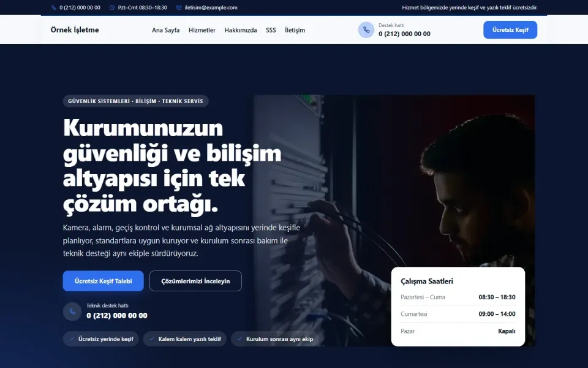Click the Kurulum sonrası aynı ekip badge text
This screenshot has width=588, height=368.
click(x=279, y=339)
